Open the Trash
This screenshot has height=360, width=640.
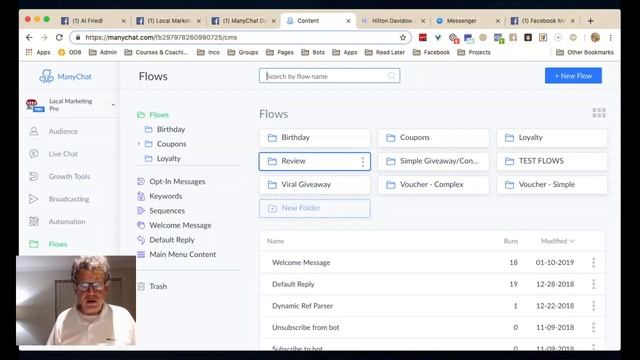click(158, 286)
